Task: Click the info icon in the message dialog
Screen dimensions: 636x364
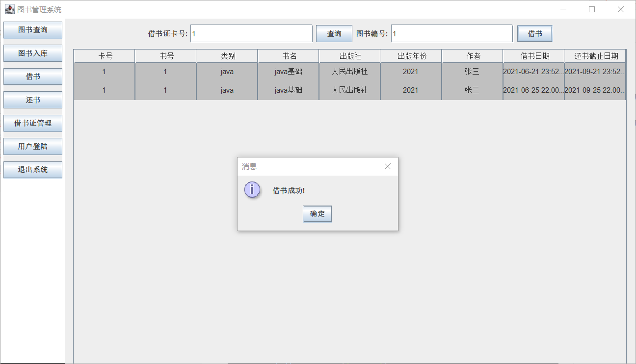Action: point(252,189)
